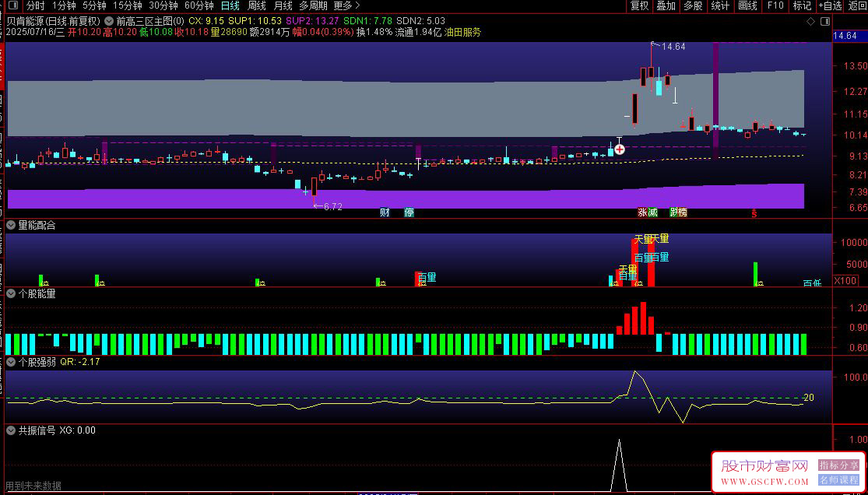Click the 叠加 overlay button
This screenshot has width=868, height=495.
pos(666,6)
